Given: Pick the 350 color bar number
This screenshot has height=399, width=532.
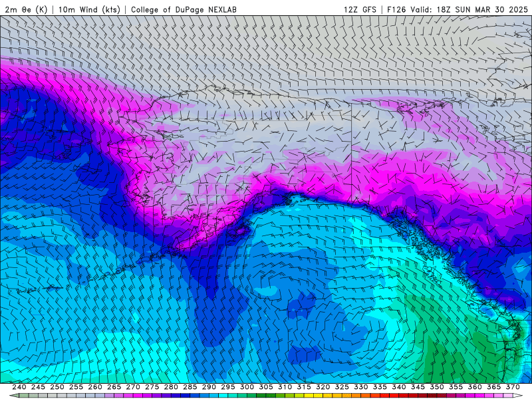Looking at the screenshot, I should pos(437,387).
